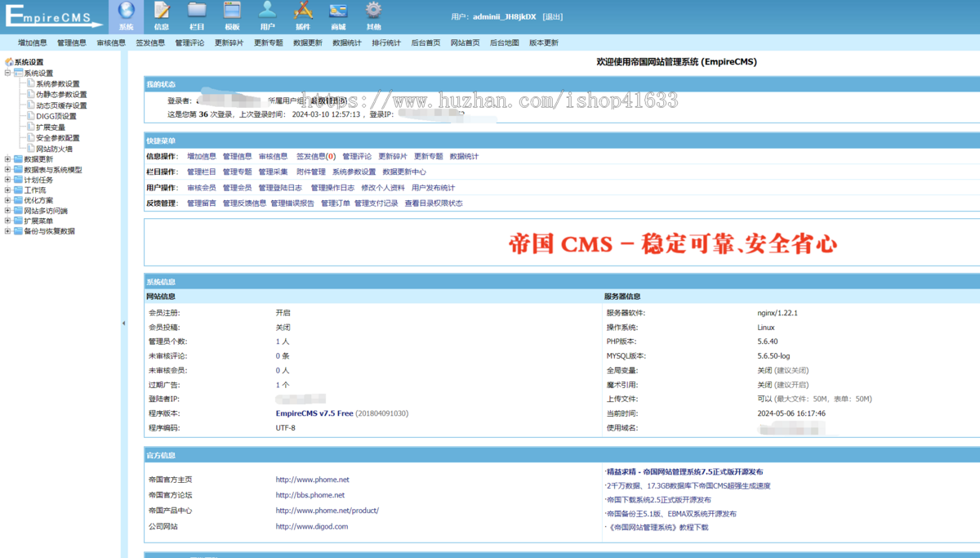Expand the 网站多访问端 tree node
The image size is (980, 558).
click(x=8, y=211)
